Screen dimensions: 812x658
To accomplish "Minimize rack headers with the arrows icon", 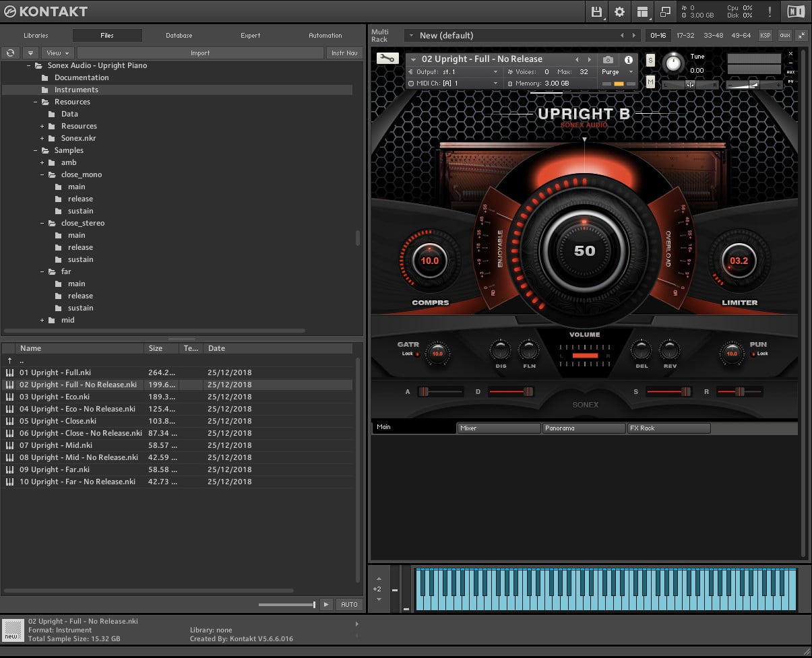I will 802,35.
